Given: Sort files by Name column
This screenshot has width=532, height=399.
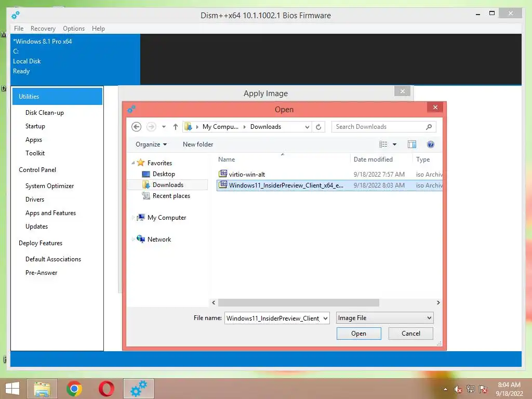Looking at the screenshot, I should click(x=227, y=159).
